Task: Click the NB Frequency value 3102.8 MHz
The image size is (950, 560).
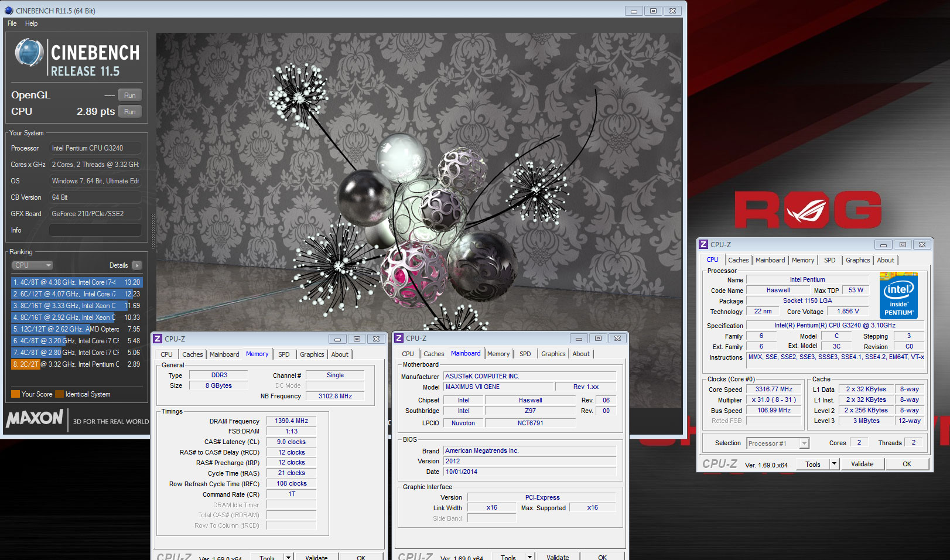Action: [x=335, y=396]
